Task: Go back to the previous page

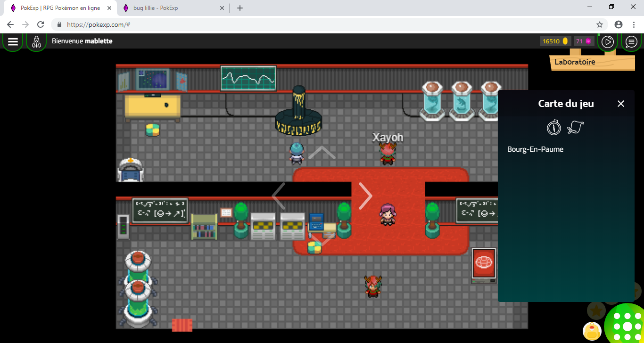Action: click(x=10, y=24)
